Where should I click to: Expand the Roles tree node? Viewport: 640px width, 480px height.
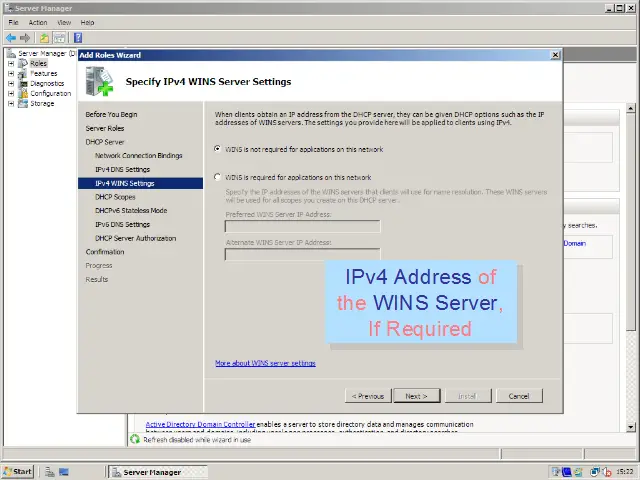click(x=11, y=63)
